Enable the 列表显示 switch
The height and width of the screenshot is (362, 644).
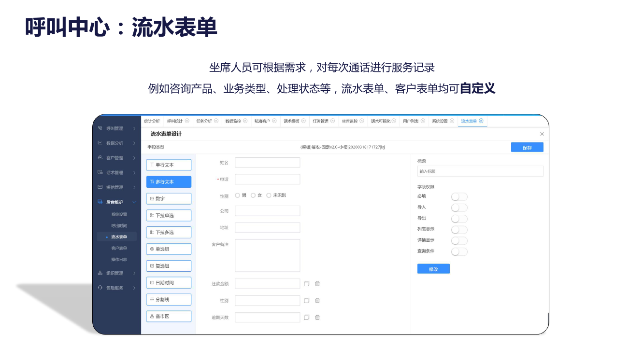point(459,230)
